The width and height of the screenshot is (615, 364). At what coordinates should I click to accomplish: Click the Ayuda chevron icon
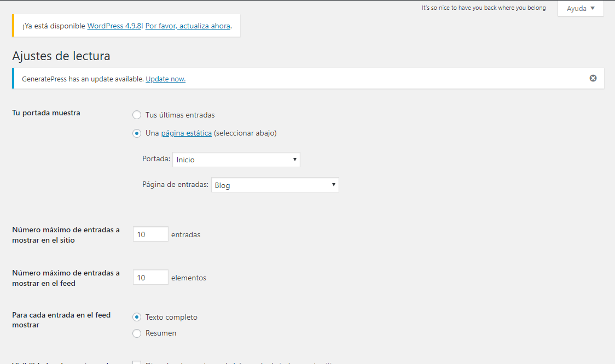pyautogui.click(x=593, y=8)
